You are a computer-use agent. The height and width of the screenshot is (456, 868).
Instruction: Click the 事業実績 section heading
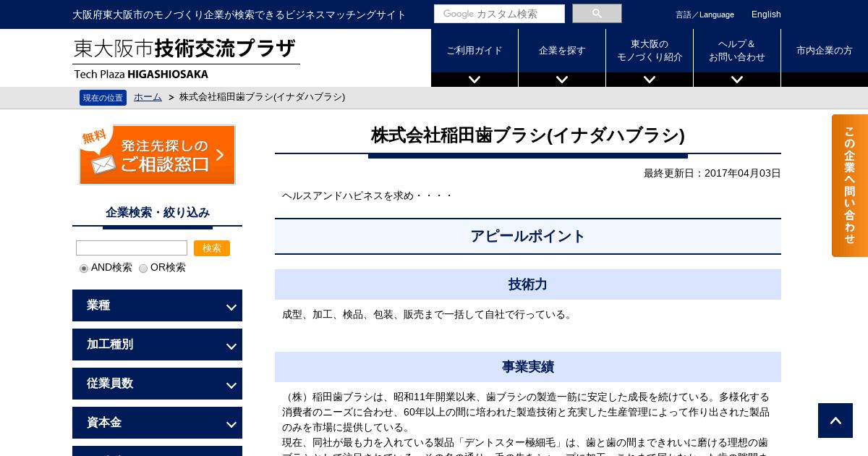pos(528,367)
